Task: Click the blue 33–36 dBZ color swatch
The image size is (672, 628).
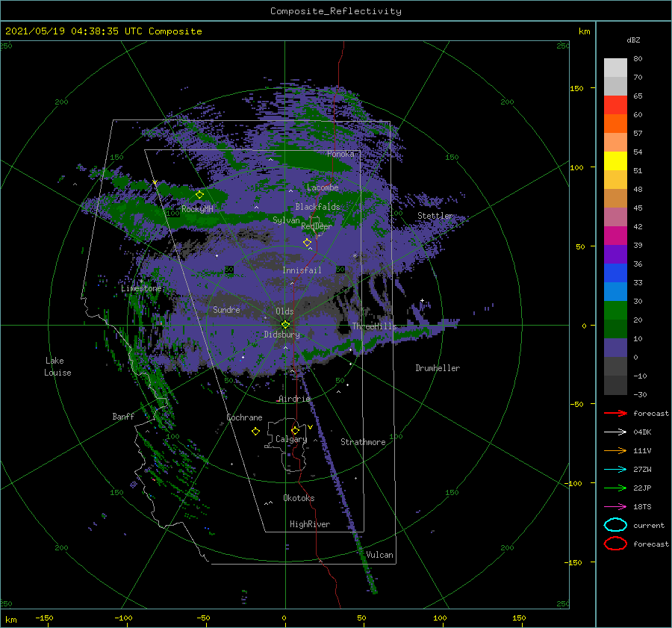Action: pyautogui.click(x=615, y=273)
